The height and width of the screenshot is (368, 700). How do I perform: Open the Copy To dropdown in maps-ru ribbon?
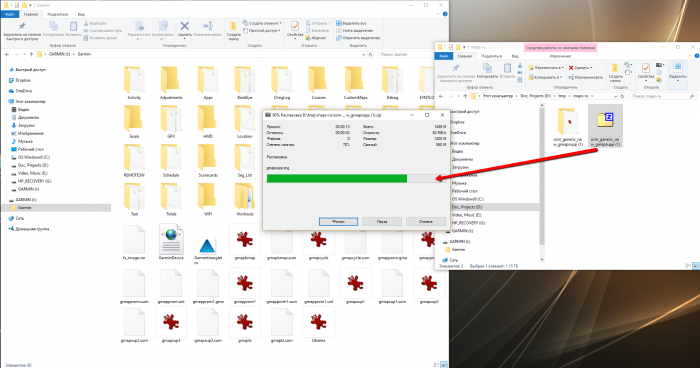545,77
